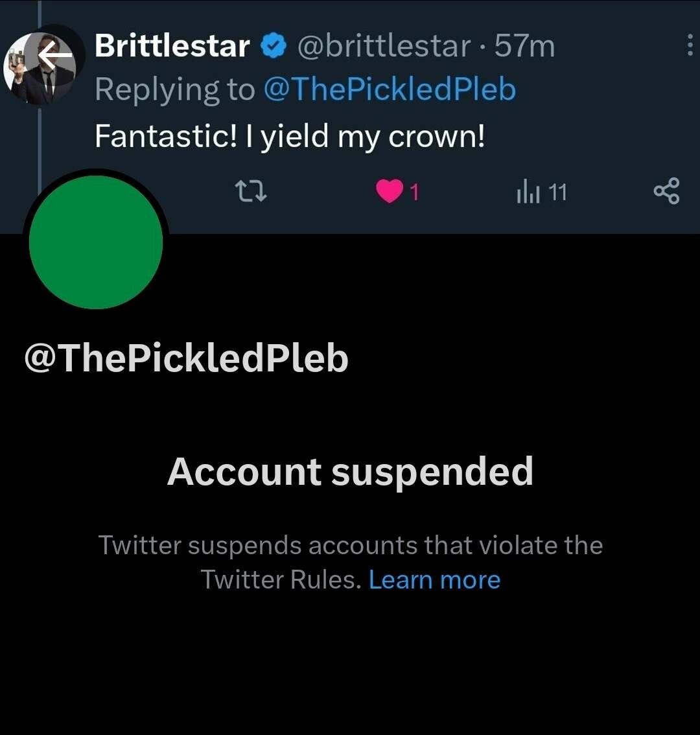Click the like count number 1
Viewport: 700px width, 735px height.
[x=415, y=192]
